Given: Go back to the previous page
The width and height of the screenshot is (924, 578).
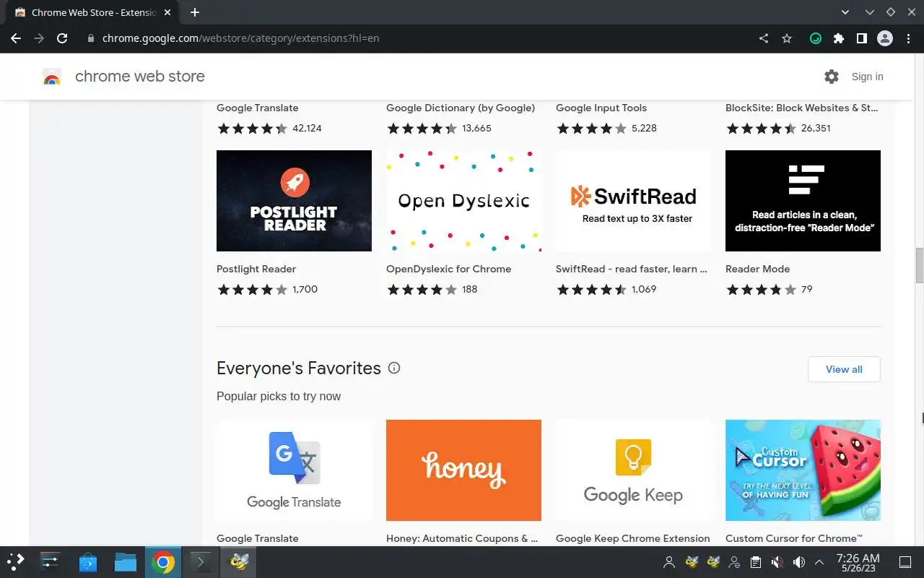Looking at the screenshot, I should pos(16,38).
